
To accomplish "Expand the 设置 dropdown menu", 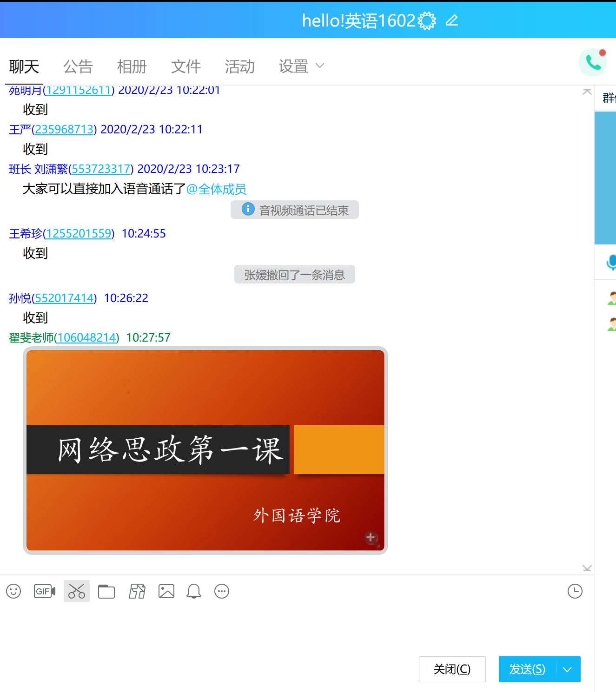I will click(319, 66).
